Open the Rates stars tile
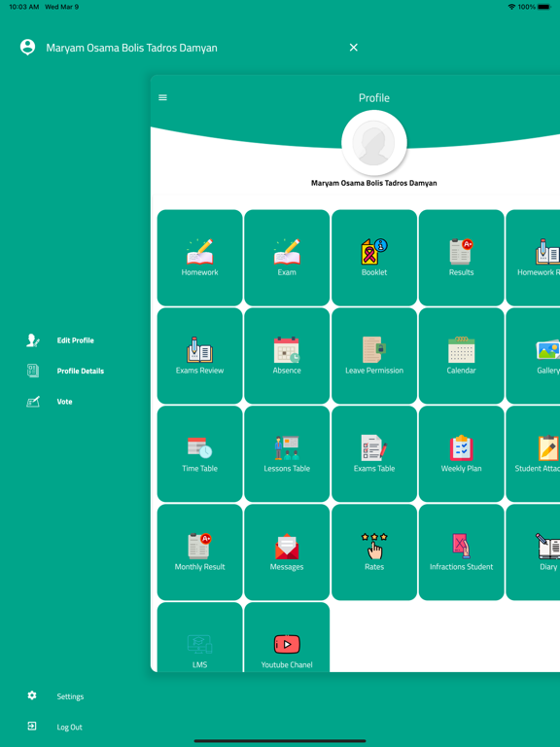 click(x=374, y=552)
